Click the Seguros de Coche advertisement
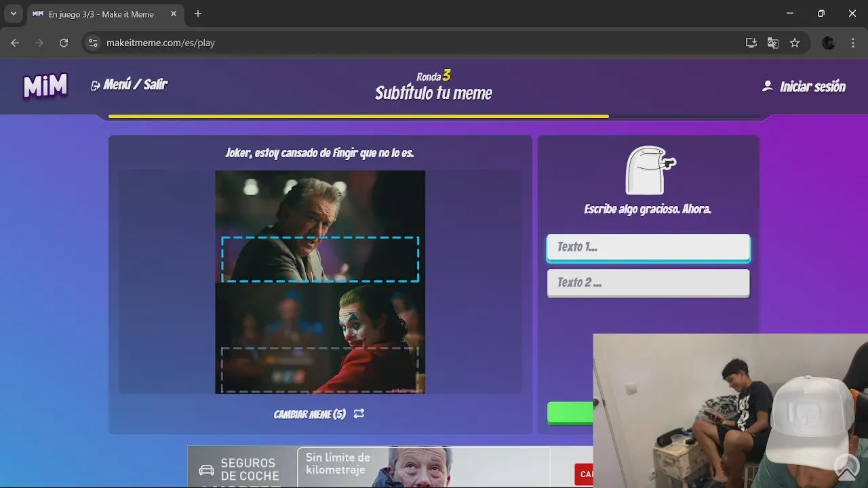 click(x=390, y=466)
